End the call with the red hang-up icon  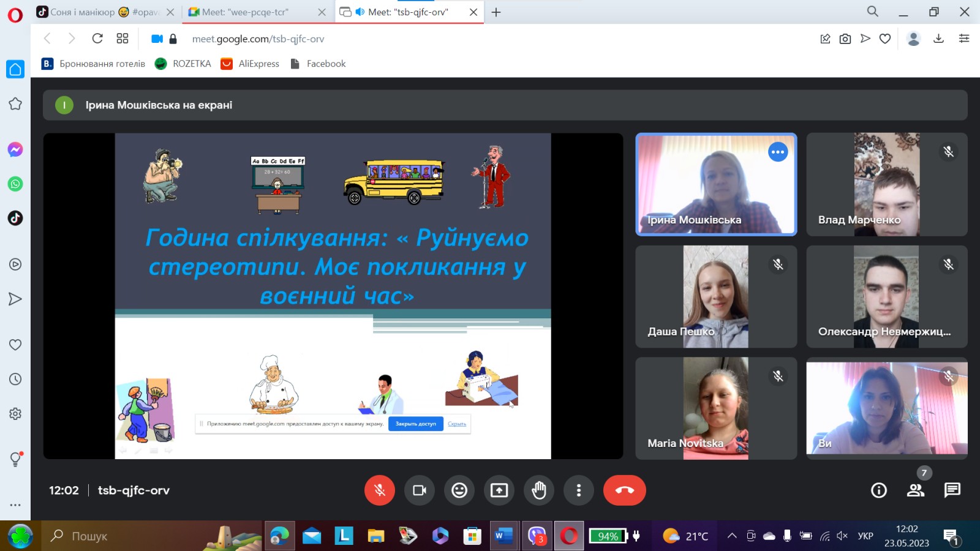click(x=625, y=490)
